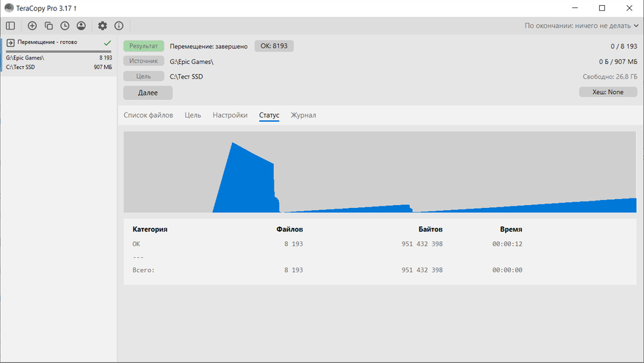This screenshot has width=644, height=363.
Task: Click the 'Всего:' row label
Action: pyautogui.click(x=143, y=270)
